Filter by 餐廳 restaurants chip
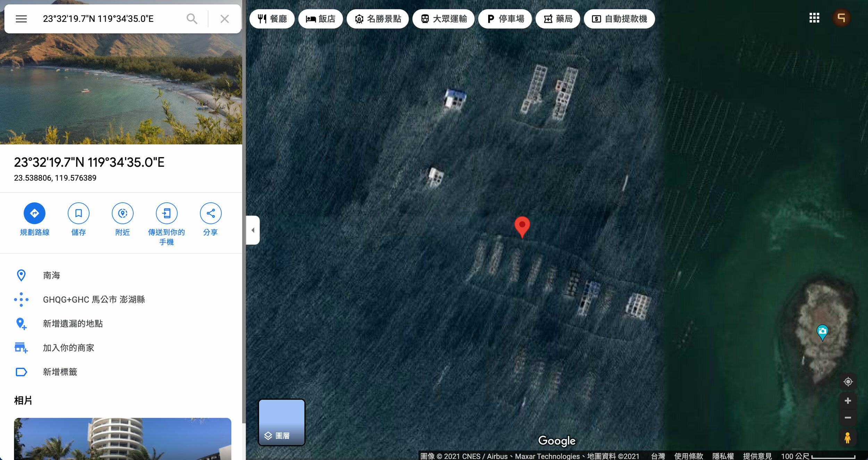This screenshot has height=460, width=868. (x=272, y=19)
